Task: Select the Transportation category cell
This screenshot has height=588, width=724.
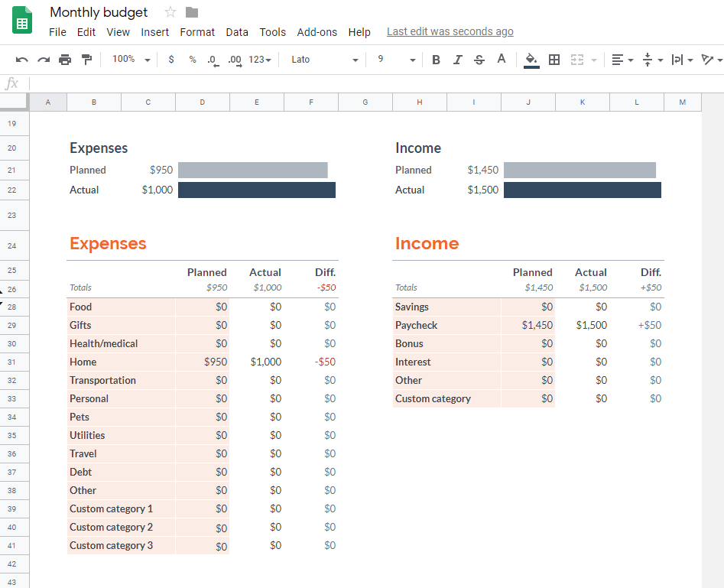Action: [121, 380]
